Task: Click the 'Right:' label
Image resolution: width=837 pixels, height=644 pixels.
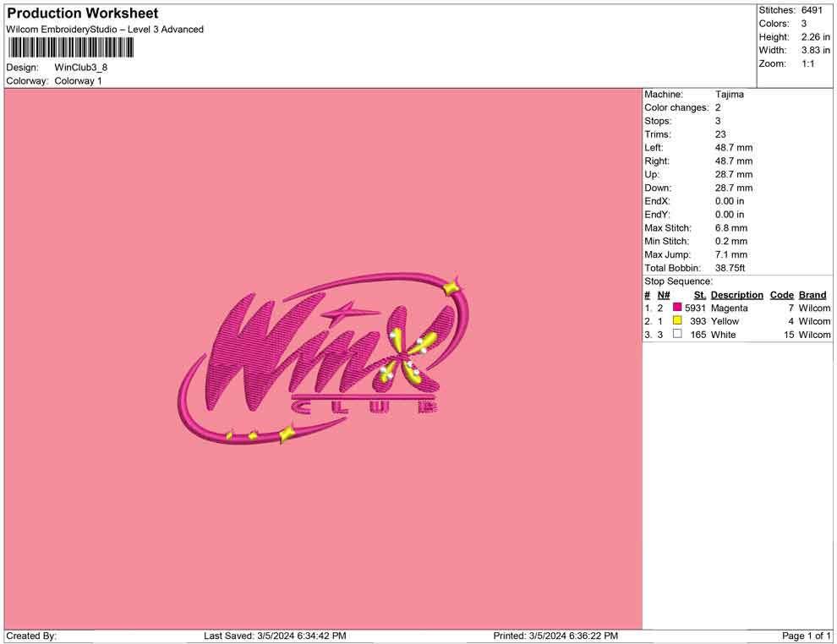Action: tap(657, 161)
